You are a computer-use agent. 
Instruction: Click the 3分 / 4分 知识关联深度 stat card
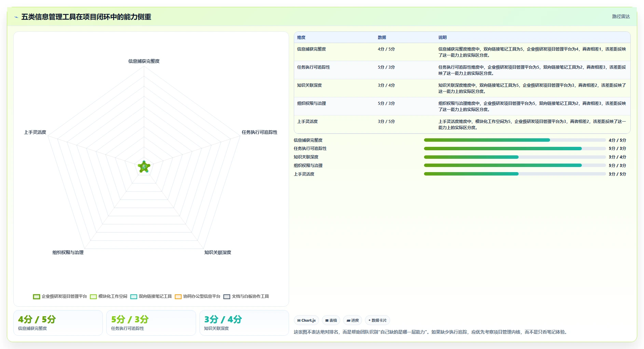click(x=244, y=323)
